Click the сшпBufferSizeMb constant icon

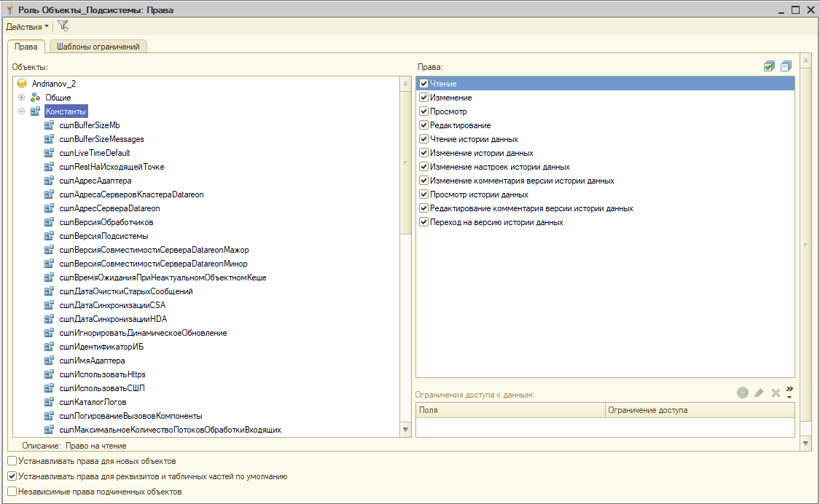pyautogui.click(x=50, y=125)
